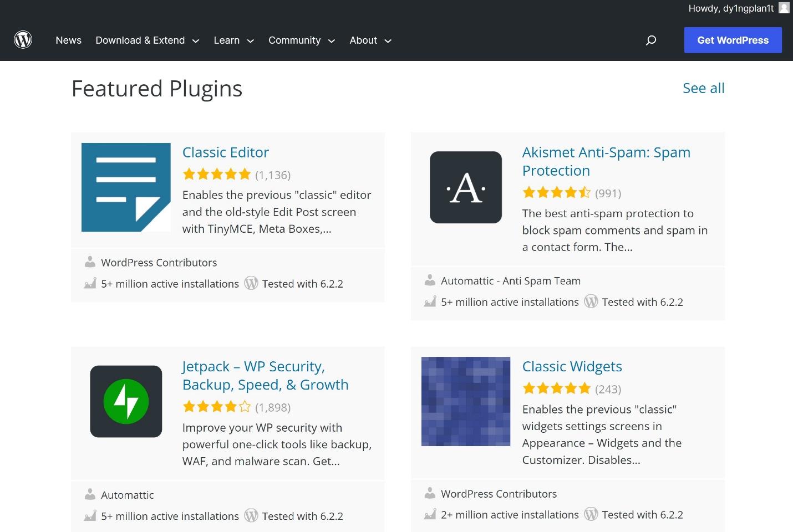
Task: Click Jetpack description about WP security
Action: tap(277, 444)
